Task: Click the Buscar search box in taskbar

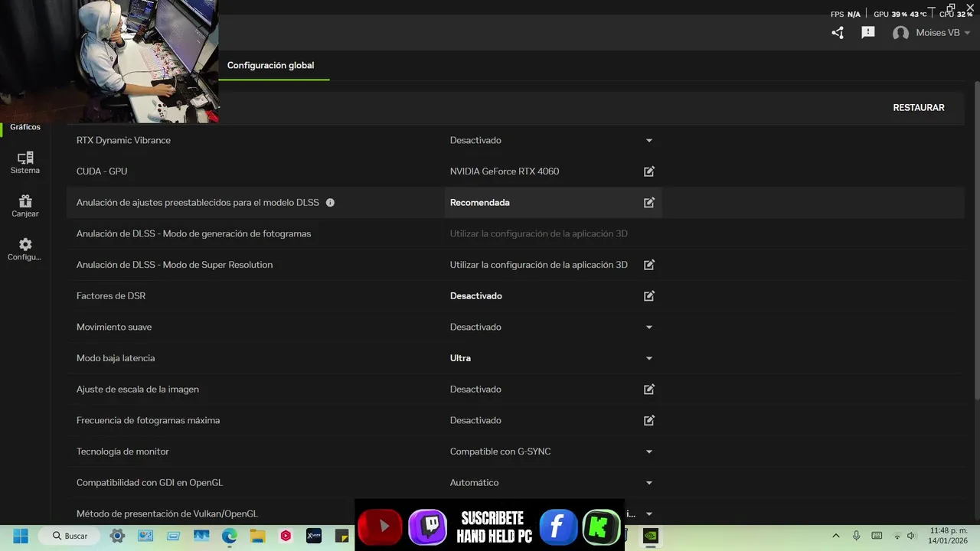Action: pyautogui.click(x=70, y=536)
